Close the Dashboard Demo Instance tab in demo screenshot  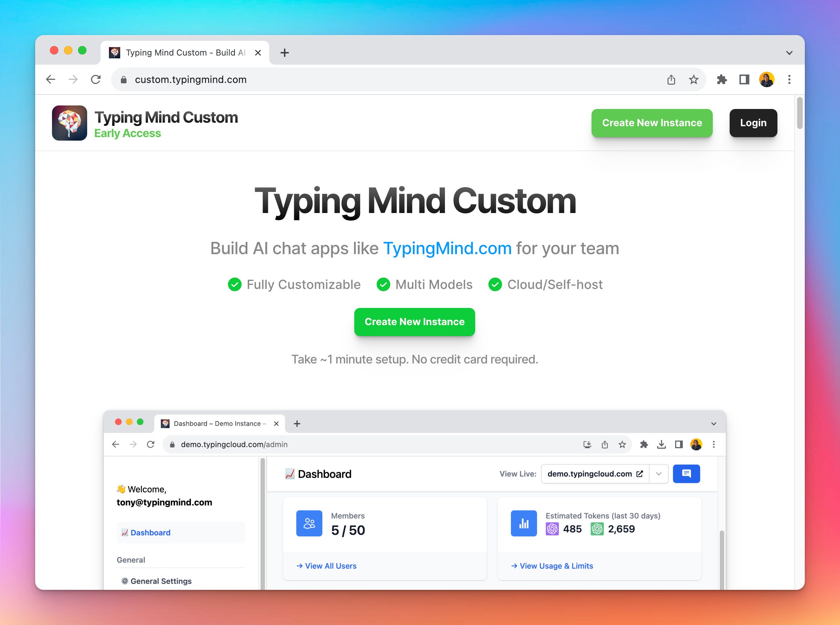(277, 423)
